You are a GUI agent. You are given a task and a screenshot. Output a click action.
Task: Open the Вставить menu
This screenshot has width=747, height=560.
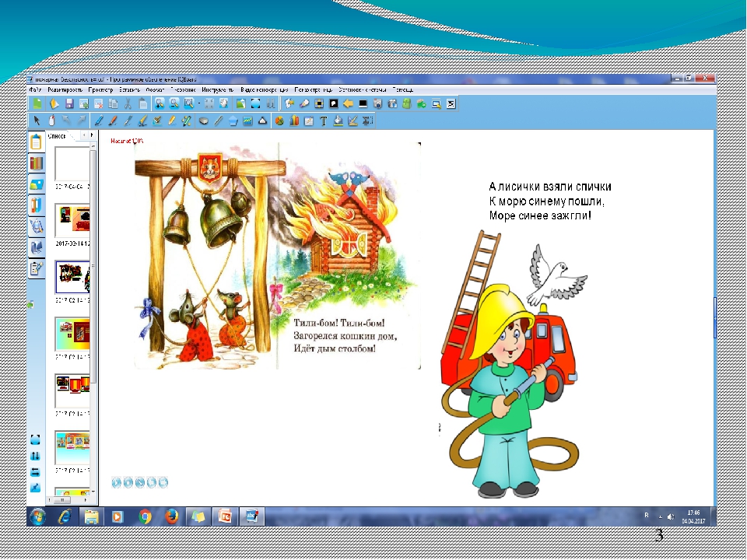tap(130, 89)
